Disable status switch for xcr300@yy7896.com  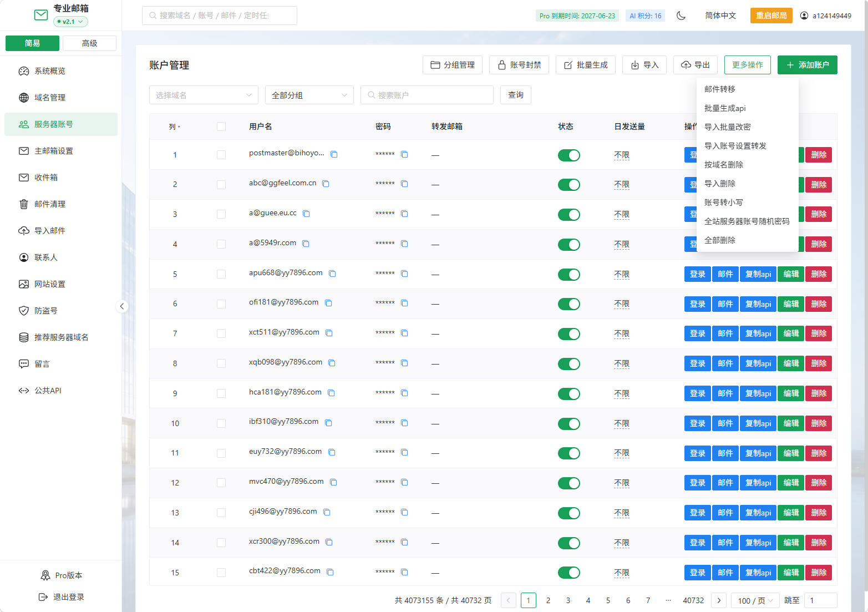click(569, 543)
